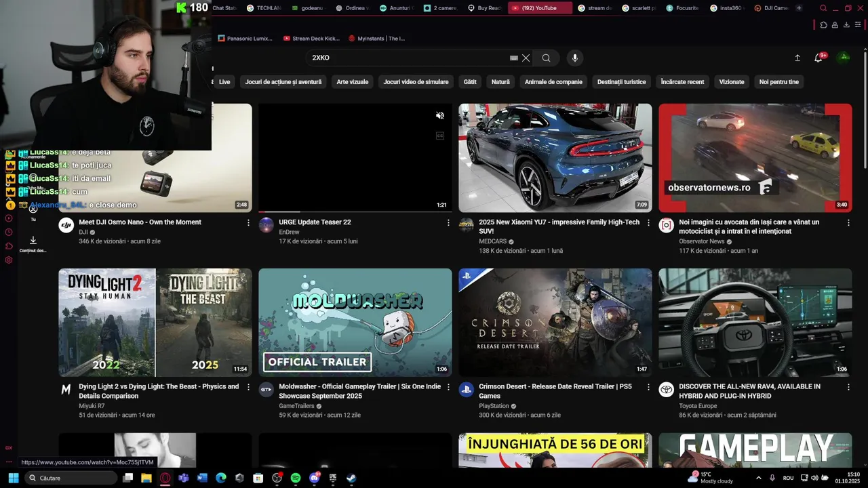Open the 2025 New Xiaomi YU7 thumbnail

coord(555,158)
